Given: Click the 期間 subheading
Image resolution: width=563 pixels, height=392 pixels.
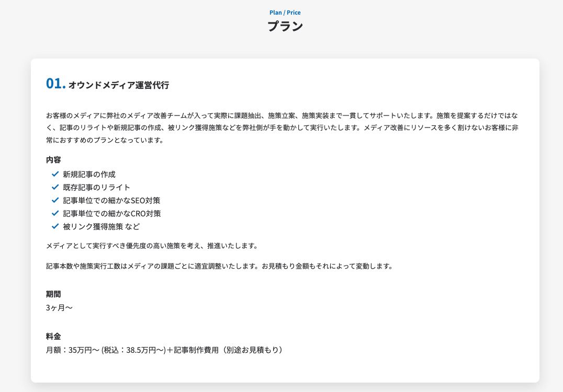Looking at the screenshot, I should 53,294.
